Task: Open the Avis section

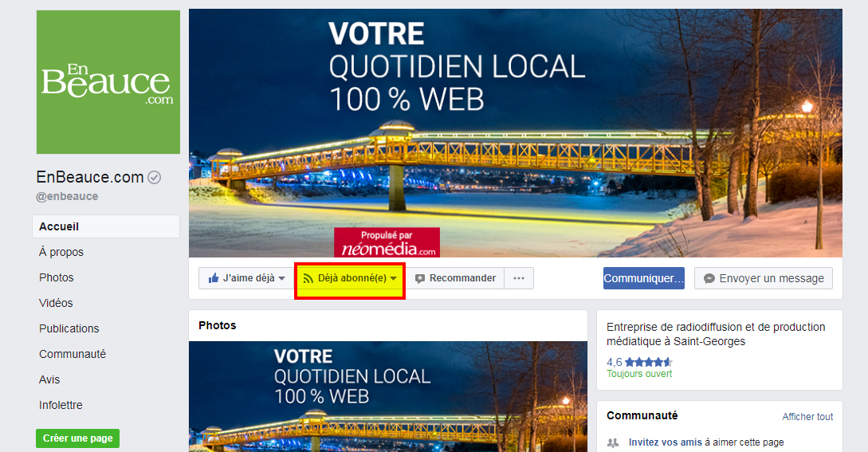Action: pos(49,379)
